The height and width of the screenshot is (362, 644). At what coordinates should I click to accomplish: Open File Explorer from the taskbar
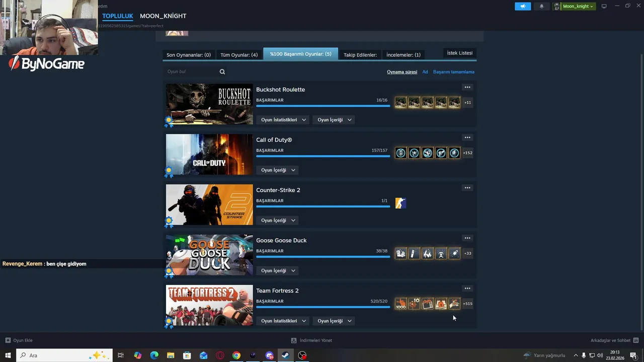pos(171,355)
